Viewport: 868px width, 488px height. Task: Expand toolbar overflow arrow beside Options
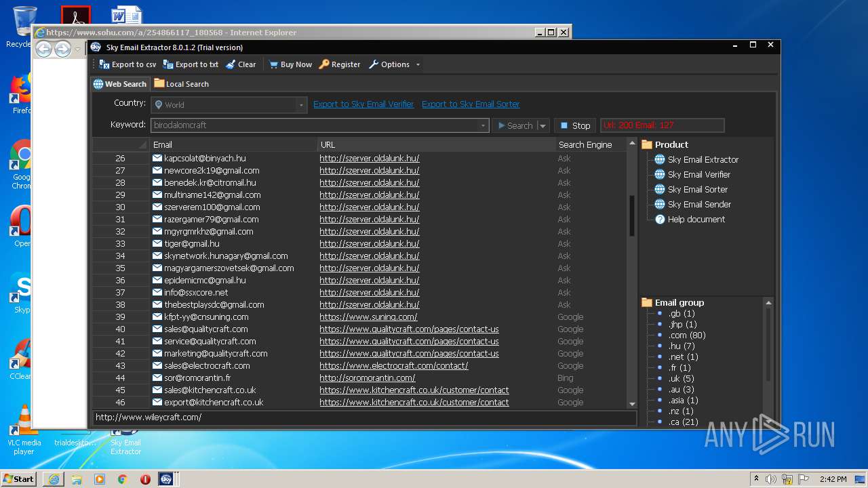pos(418,65)
